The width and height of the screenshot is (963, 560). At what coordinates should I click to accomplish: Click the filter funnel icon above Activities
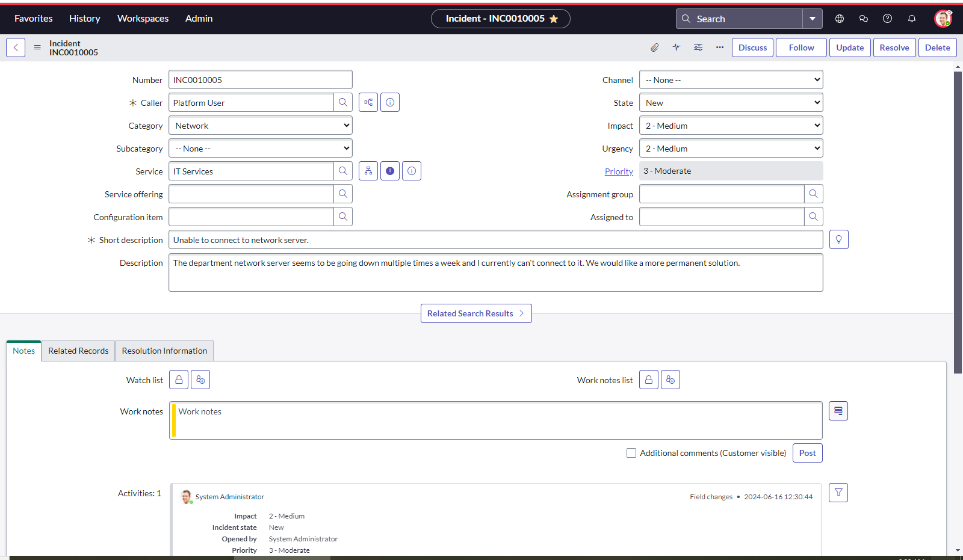[838, 493]
